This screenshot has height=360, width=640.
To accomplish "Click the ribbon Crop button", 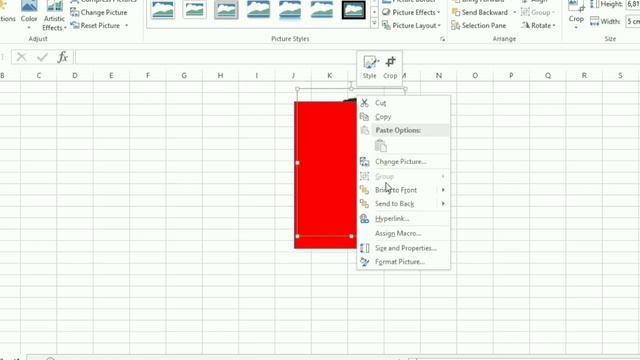I will tap(576, 16).
